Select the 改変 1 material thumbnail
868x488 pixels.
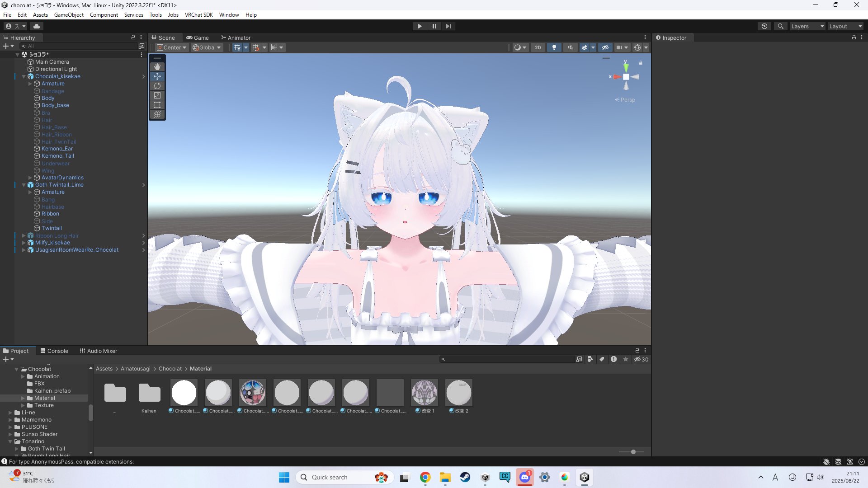425,392
